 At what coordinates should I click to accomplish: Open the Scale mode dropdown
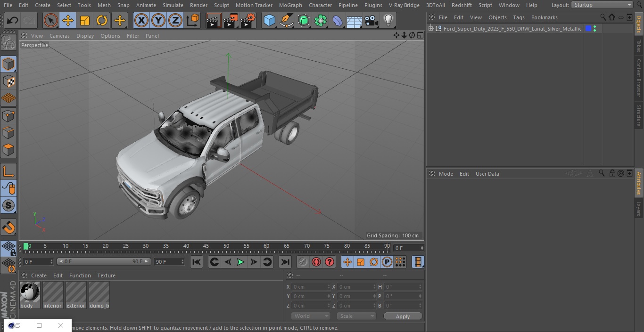coord(356,316)
